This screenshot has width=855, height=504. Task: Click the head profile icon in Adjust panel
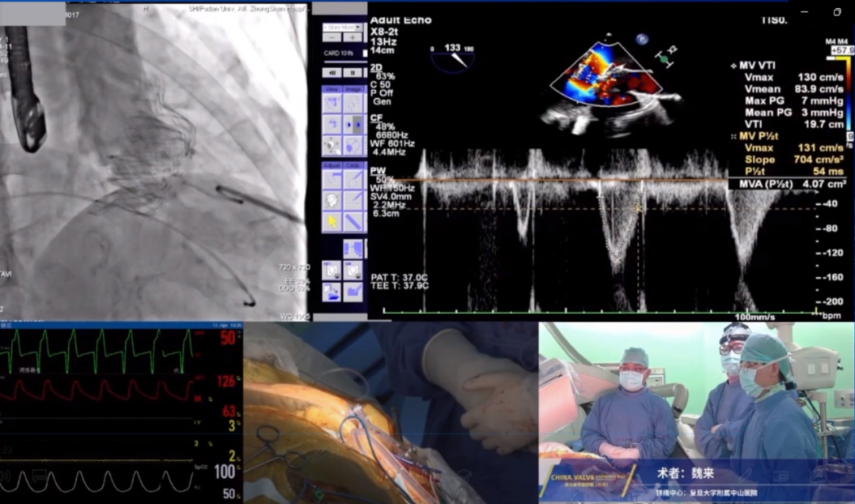click(x=332, y=201)
